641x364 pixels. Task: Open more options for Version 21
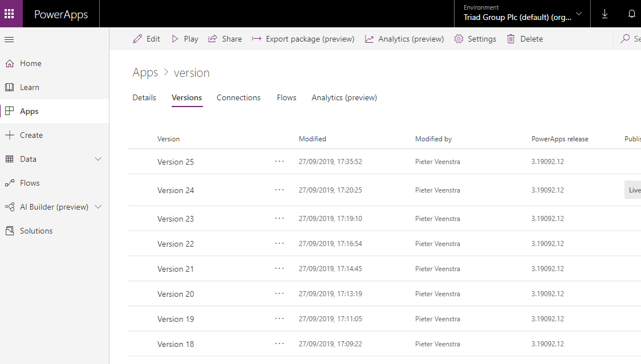(279, 268)
